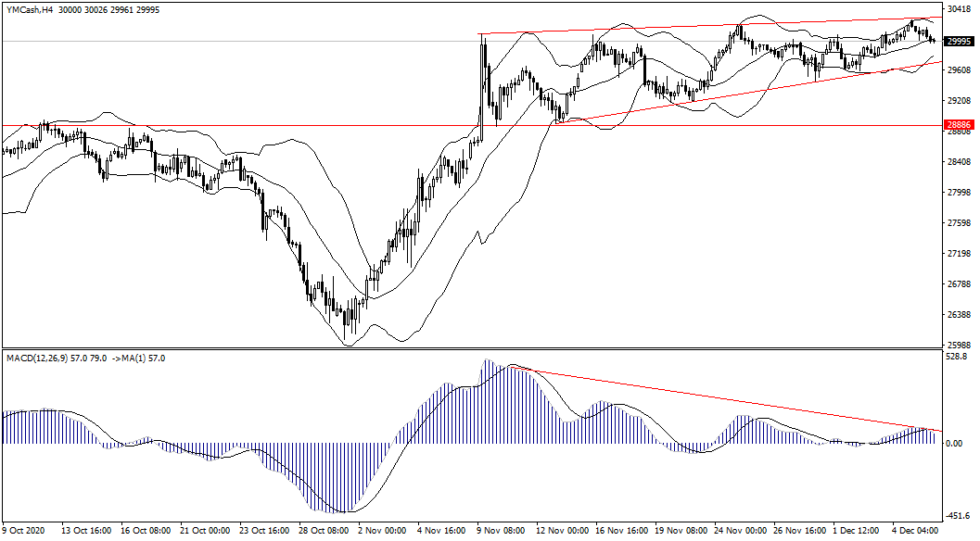Click the tall spike candle near 9 Nov

(483, 74)
